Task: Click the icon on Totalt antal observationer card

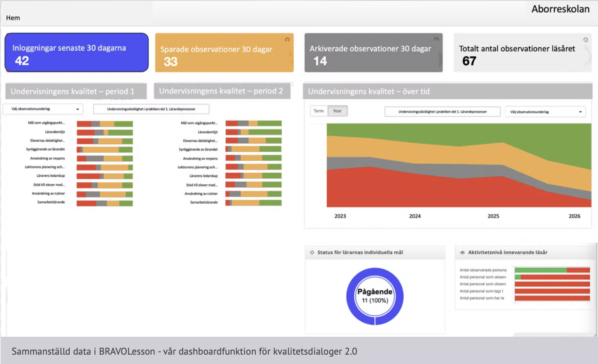Action: 585,40
